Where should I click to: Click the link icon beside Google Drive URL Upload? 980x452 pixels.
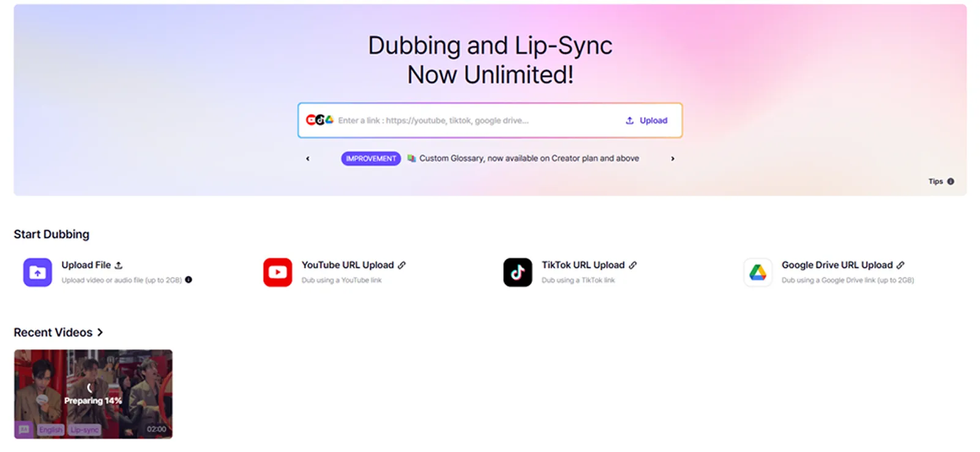[900, 265]
